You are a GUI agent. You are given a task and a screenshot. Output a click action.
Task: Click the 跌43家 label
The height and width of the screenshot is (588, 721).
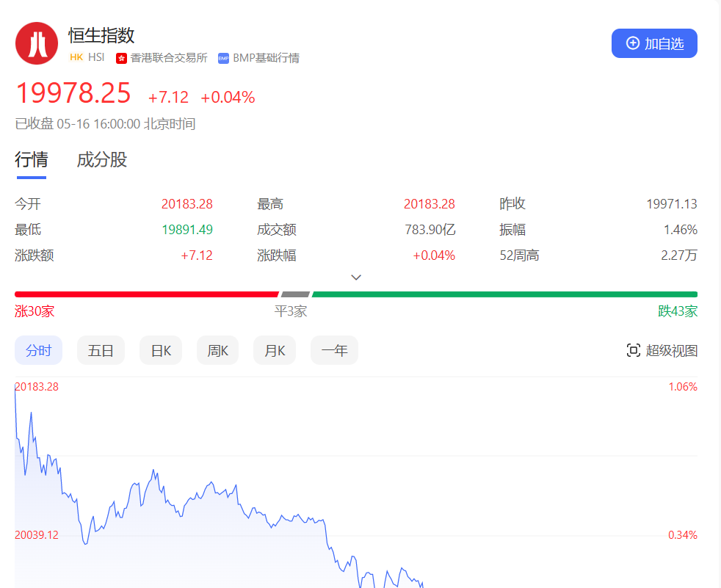coord(678,311)
